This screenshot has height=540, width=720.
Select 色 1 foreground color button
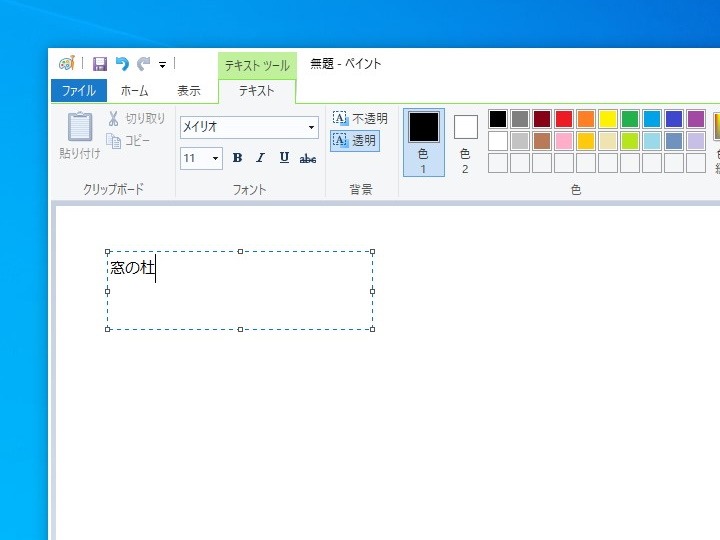(423, 142)
